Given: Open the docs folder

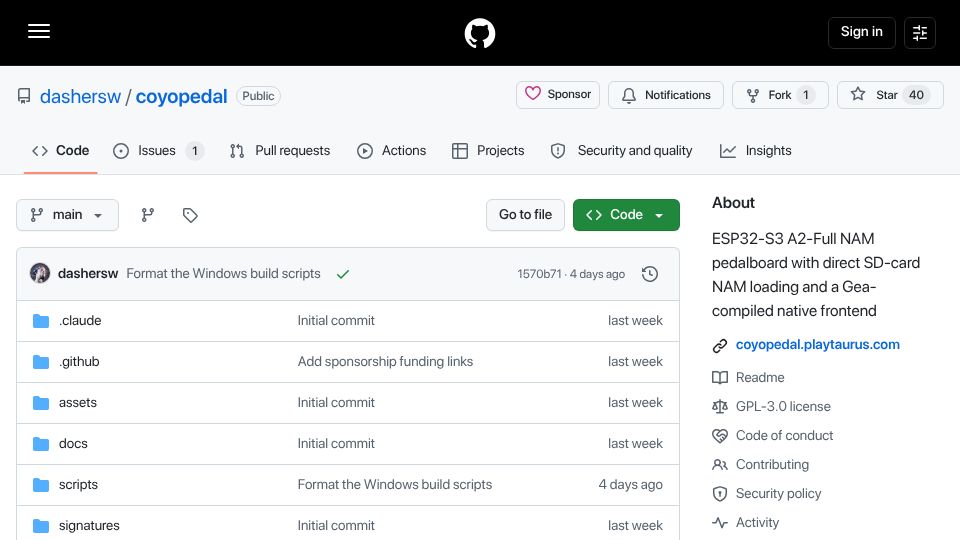Looking at the screenshot, I should tap(73, 444).
